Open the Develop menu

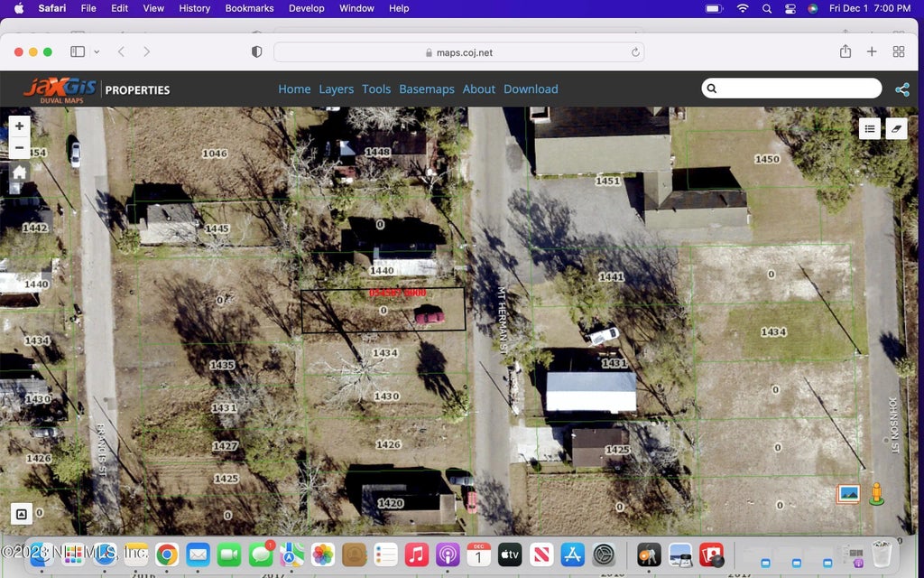pos(306,8)
